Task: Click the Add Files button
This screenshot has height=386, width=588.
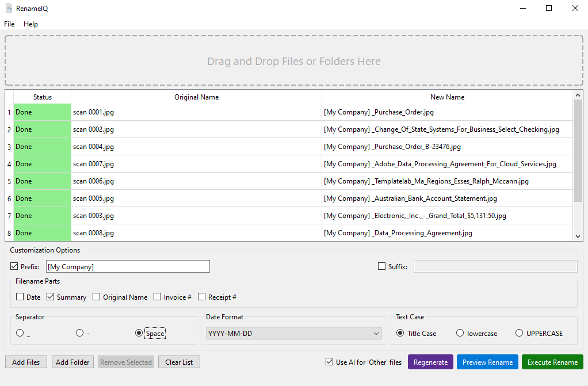Action: point(26,362)
